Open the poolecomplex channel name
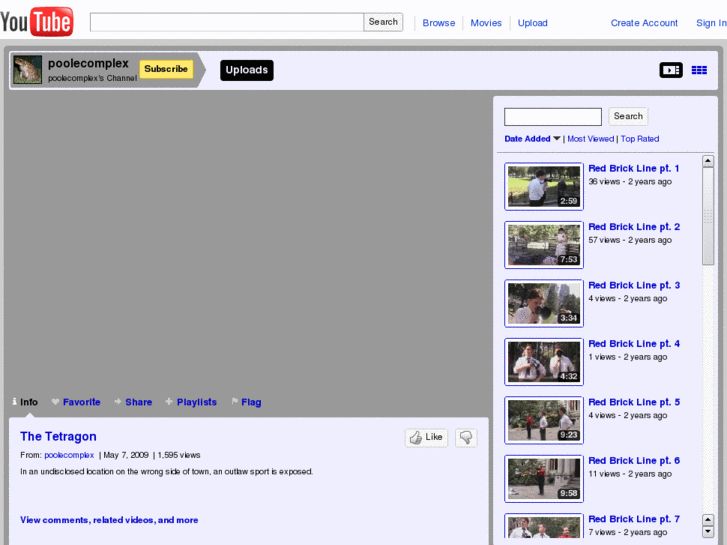This screenshot has width=727, height=545. (x=88, y=63)
